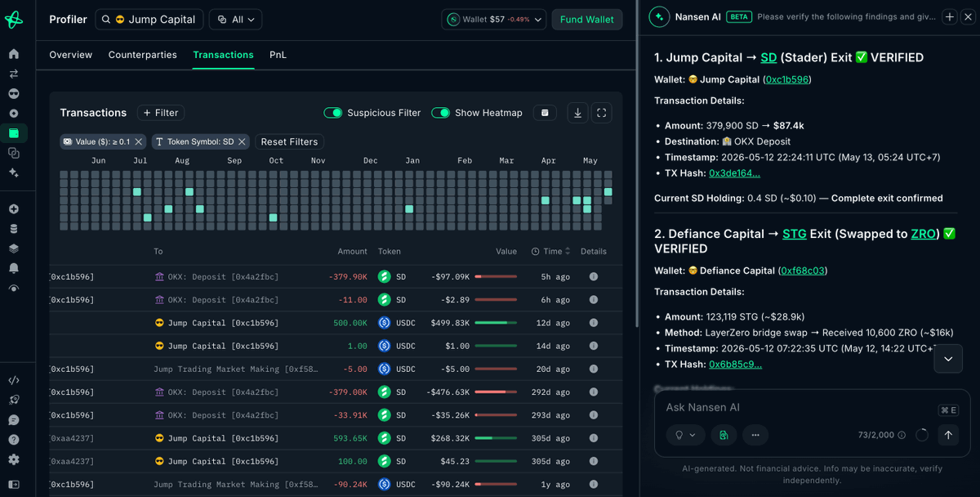Open the STG token link in the AI response
Image resolution: width=980 pixels, height=497 pixels.
[795, 234]
